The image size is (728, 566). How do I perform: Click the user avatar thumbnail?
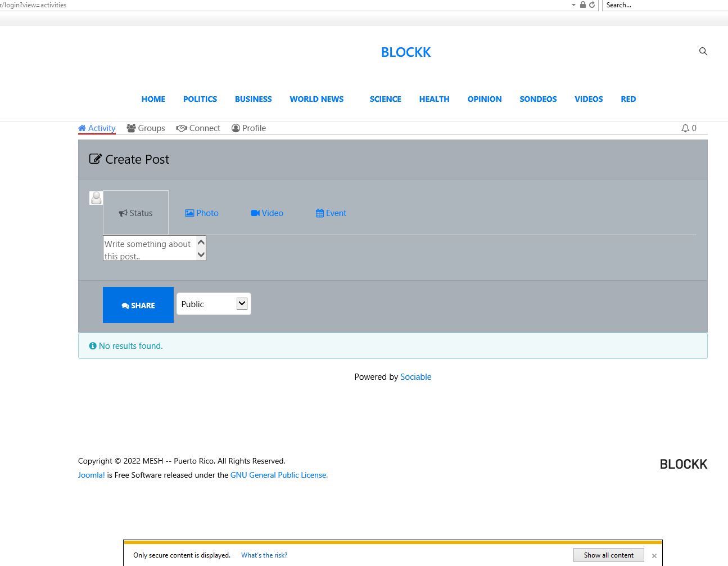[x=96, y=198]
